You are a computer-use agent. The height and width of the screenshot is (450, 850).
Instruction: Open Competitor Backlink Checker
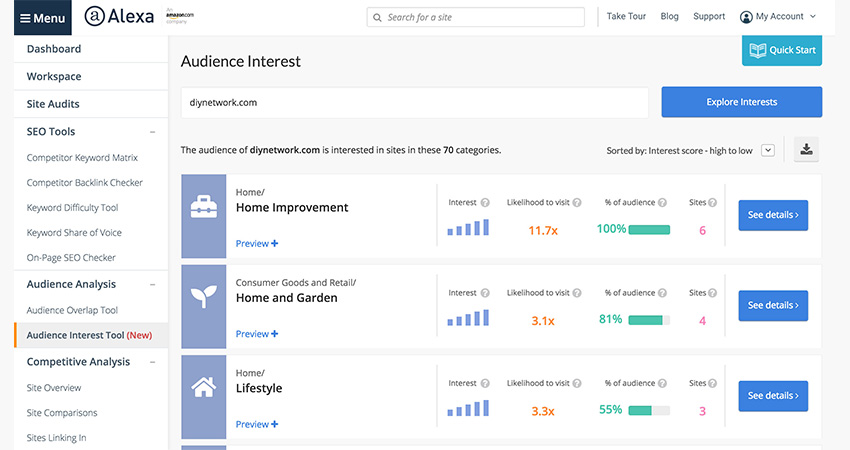[85, 183]
